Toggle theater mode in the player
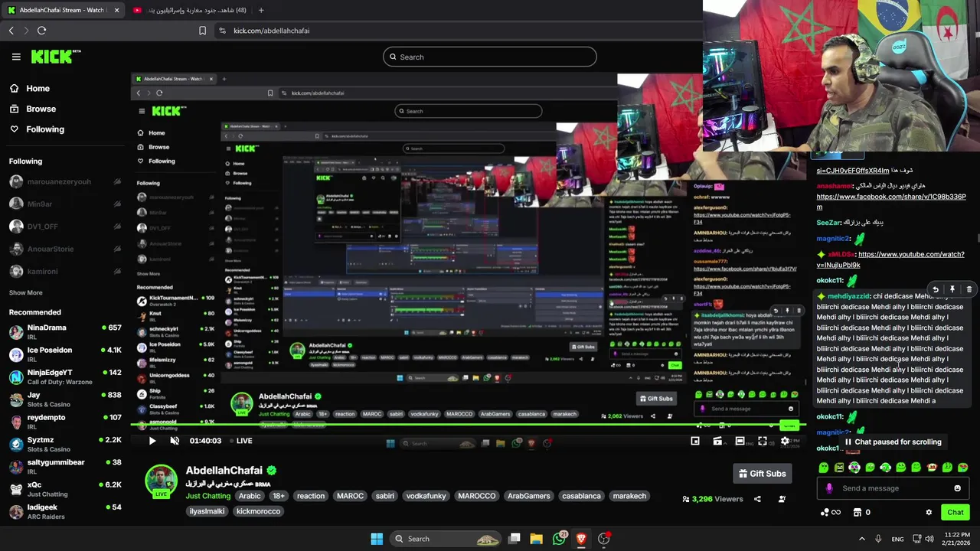This screenshot has width=980, height=551. [740, 441]
